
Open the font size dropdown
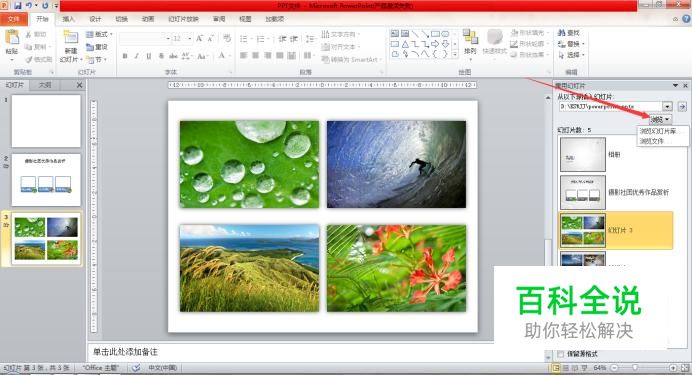pyautogui.click(x=190, y=39)
